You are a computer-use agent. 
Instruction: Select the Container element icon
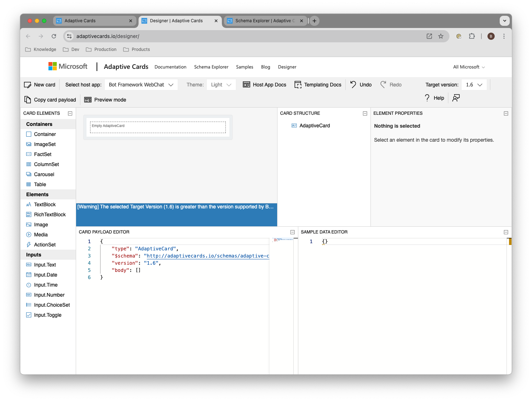click(29, 134)
